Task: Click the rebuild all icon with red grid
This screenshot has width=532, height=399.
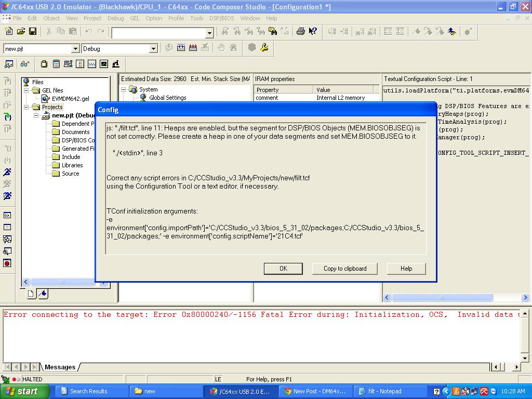Action: click(x=193, y=47)
